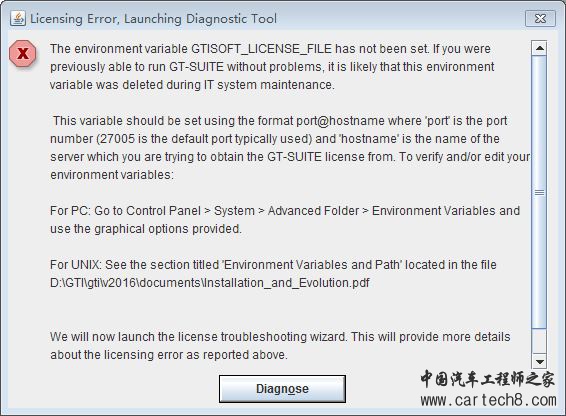This screenshot has height=416, width=566.
Task: Click the Installation_and_Evolution.pdf file path
Action: click(210, 283)
